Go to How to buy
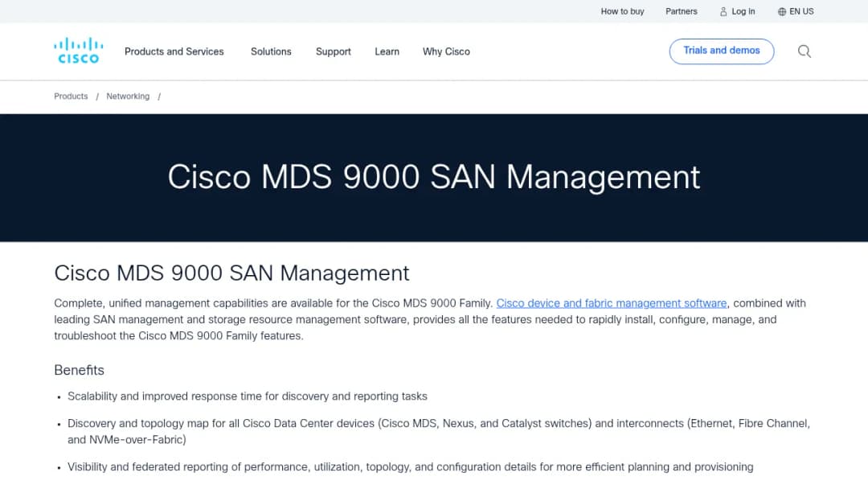This screenshot has height=489, width=868. 622,11
